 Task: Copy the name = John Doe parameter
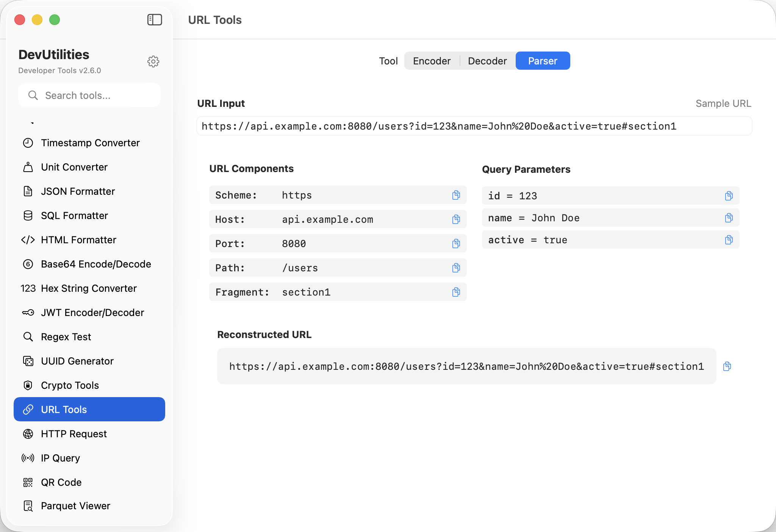pyautogui.click(x=729, y=218)
